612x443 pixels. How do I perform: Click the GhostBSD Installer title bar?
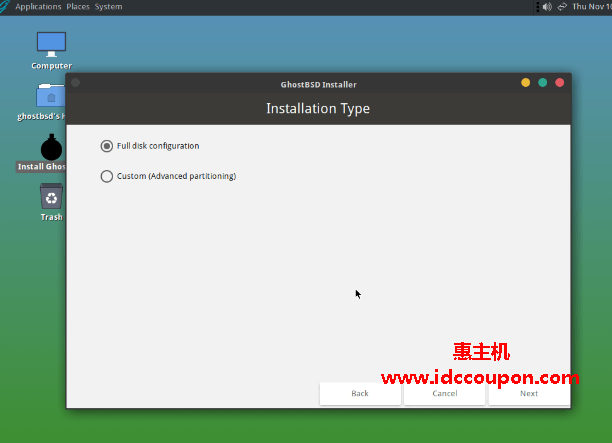coord(318,84)
